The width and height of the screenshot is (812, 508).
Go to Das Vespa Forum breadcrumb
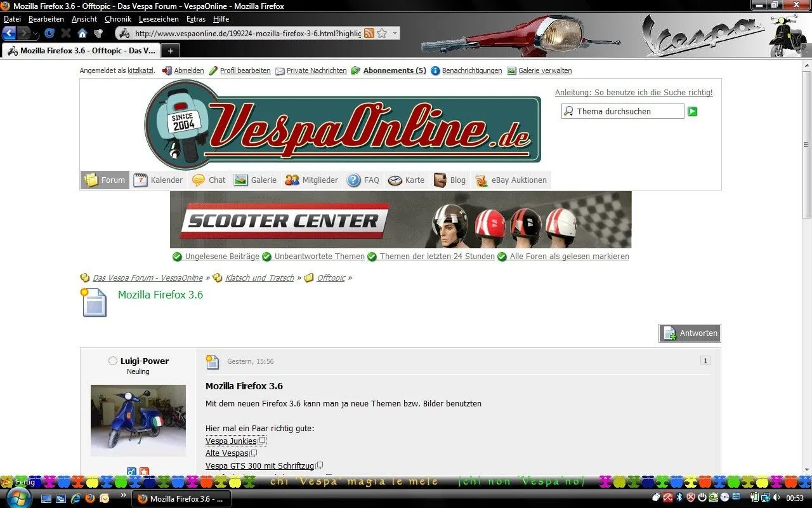tap(148, 278)
